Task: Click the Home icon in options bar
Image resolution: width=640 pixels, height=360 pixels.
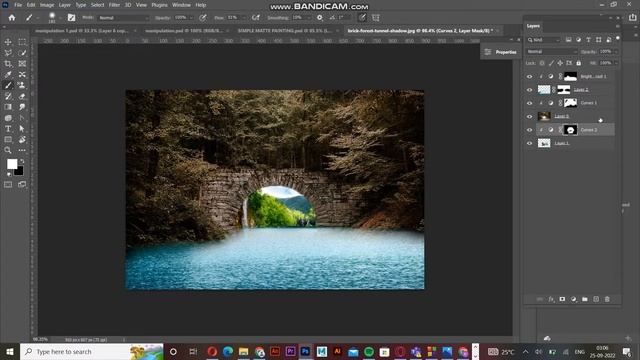Action: [x=12, y=18]
